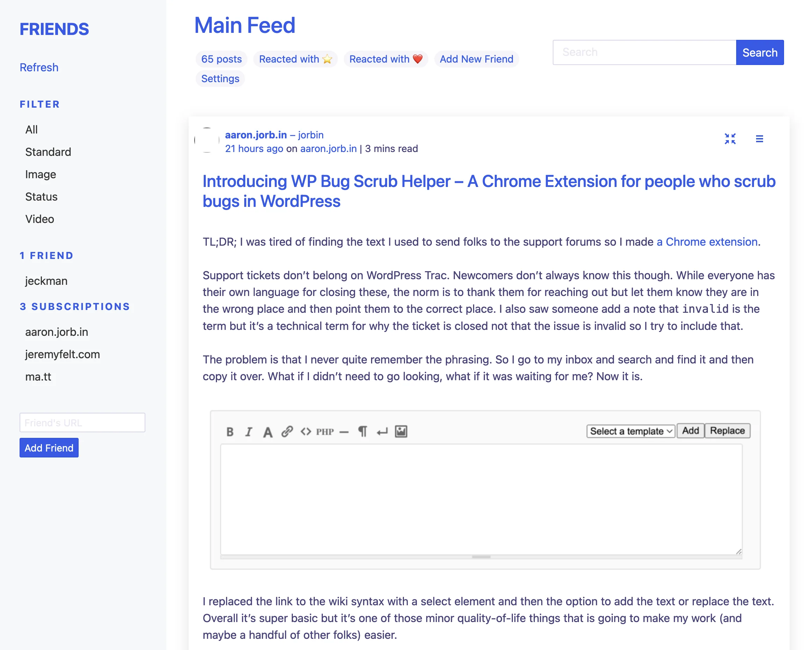Image resolution: width=812 pixels, height=650 pixels.
Task: Click the Bold formatting icon
Action: coord(230,432)
